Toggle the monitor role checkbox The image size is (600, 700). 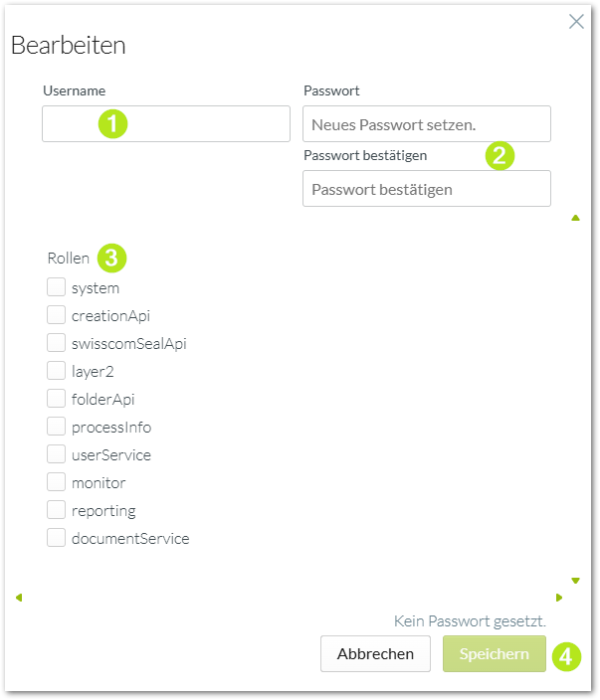click(x=57, y=481)
